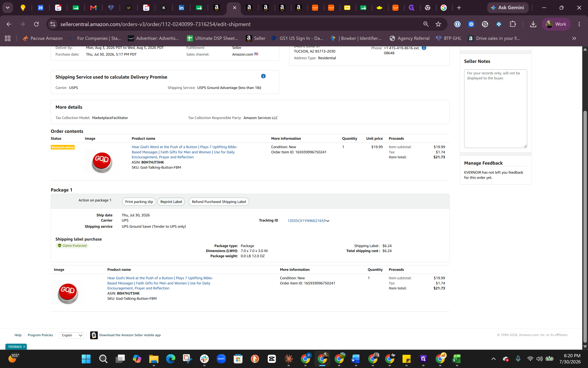
Task: Click the info icon beside phone number
Action: click(424, 48)
